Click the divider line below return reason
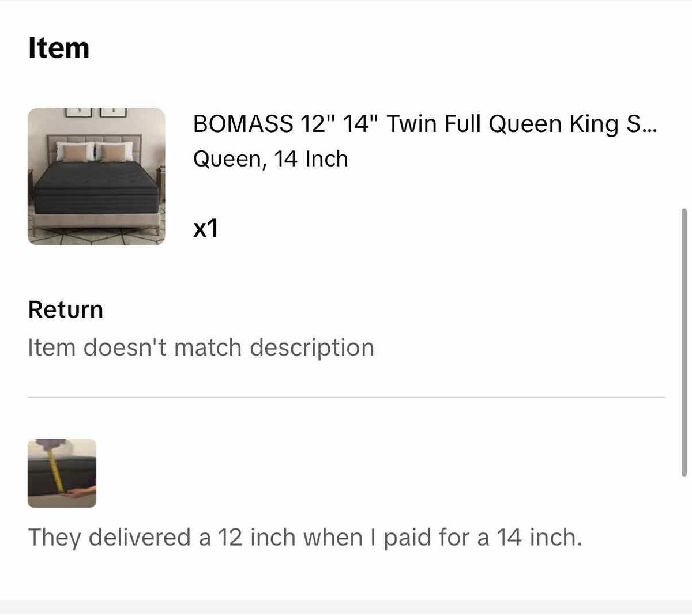This screenshot has height=616, width=692. (x=346, y=396)
